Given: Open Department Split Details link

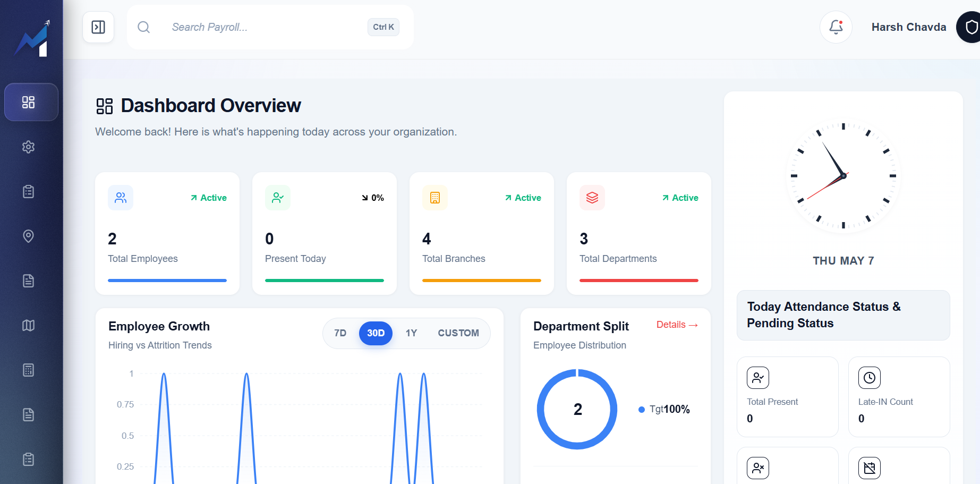Looking at the screenshot, I should coord(677,325).
